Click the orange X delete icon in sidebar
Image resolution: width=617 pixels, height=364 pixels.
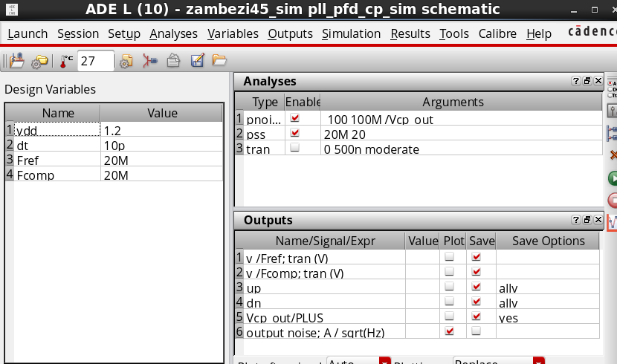613,155
